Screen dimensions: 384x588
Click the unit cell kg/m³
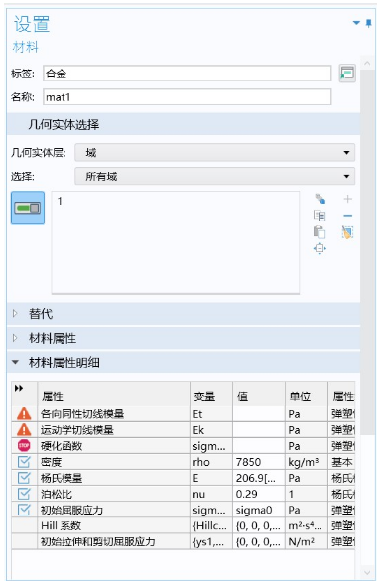coord(307,462)
